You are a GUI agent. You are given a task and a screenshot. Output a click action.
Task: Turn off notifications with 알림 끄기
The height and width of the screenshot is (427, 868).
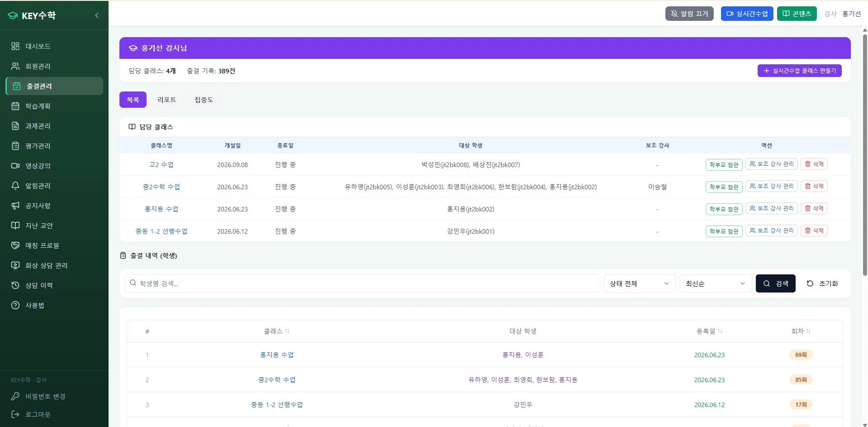tap(689, 14)
